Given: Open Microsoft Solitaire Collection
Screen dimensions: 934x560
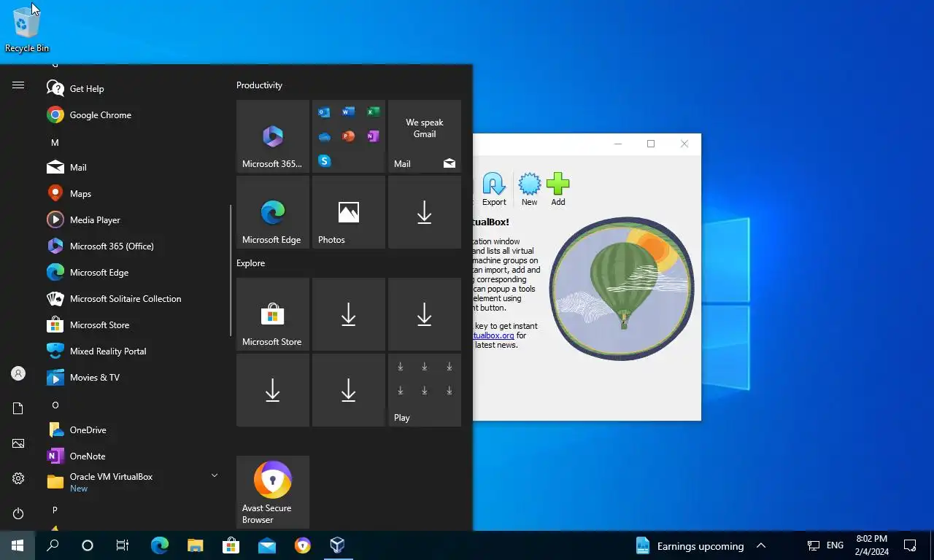Looking at the screenshot, I should click(136, 299).
